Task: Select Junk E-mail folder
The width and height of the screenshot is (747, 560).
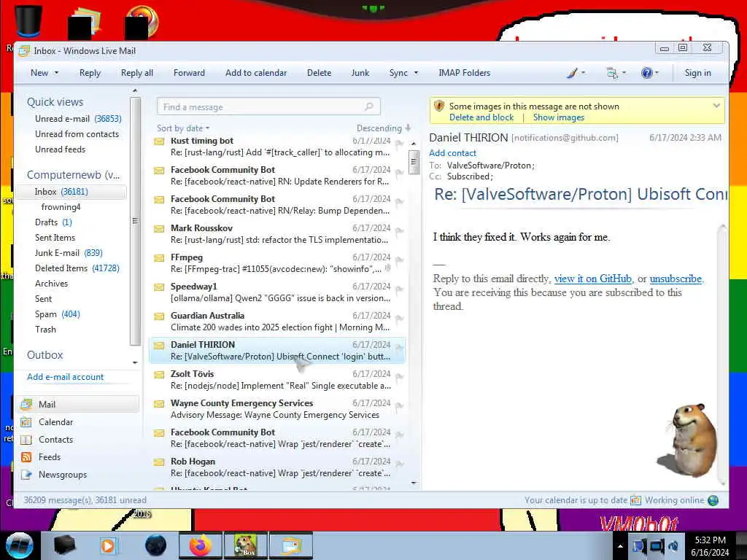Action: tap(68, 253)
